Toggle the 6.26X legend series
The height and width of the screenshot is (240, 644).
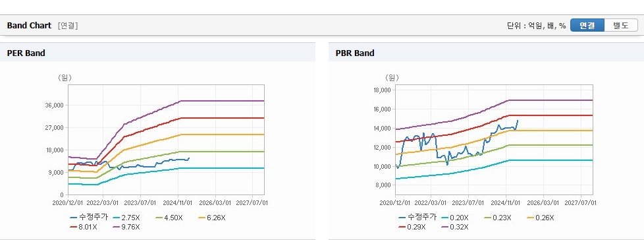(x=212, y=218)
